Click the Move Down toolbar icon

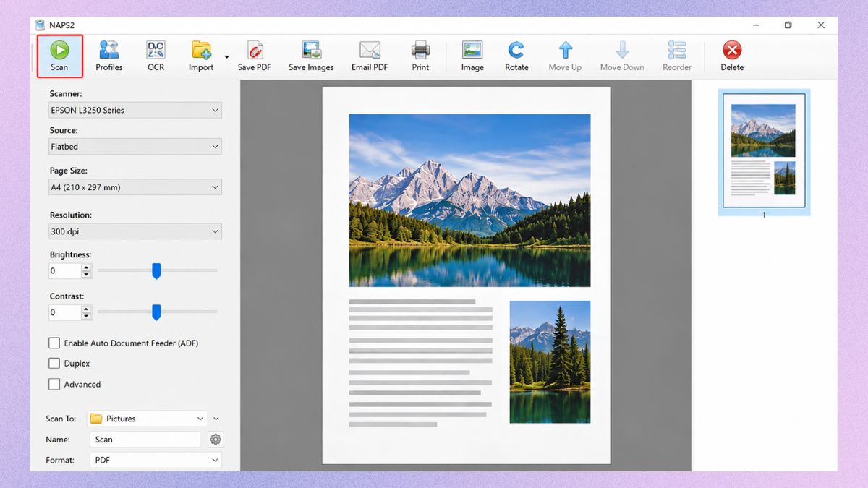coord(622,50)
